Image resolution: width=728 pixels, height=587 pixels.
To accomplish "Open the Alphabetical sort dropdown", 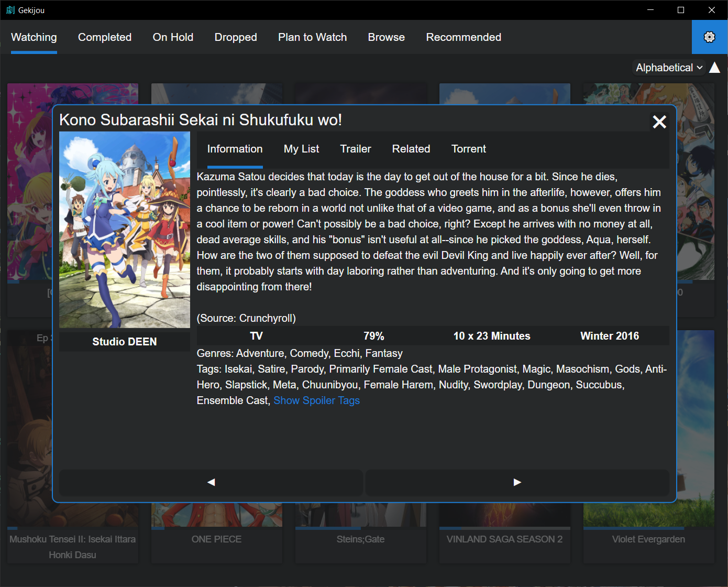I will pyautogui.click(x=669, y=68).
